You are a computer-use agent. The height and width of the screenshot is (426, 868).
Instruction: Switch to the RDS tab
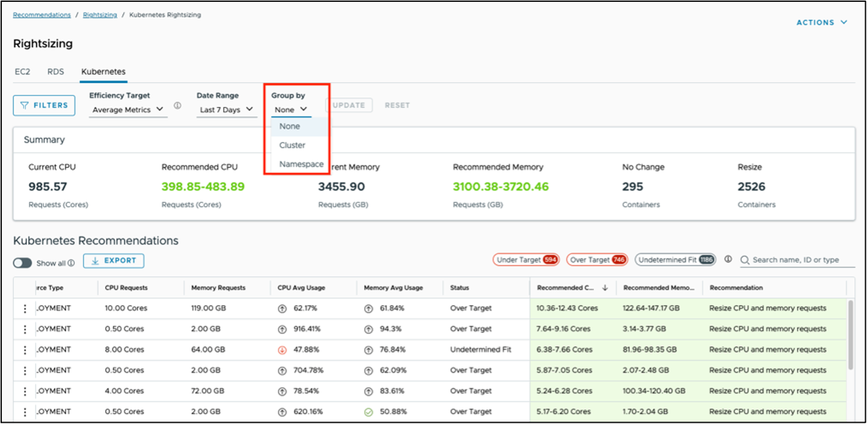pyautogui.click(x=56, y=72)
